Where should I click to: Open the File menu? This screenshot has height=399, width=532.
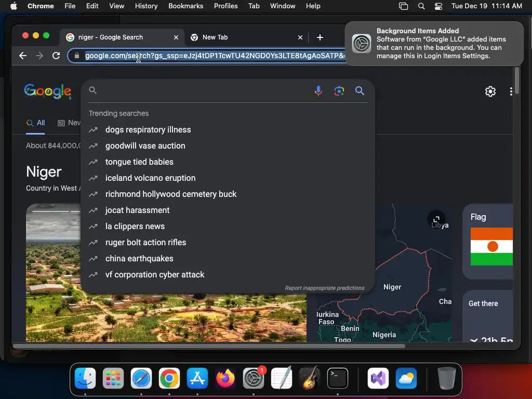click(x=70, y=6)
